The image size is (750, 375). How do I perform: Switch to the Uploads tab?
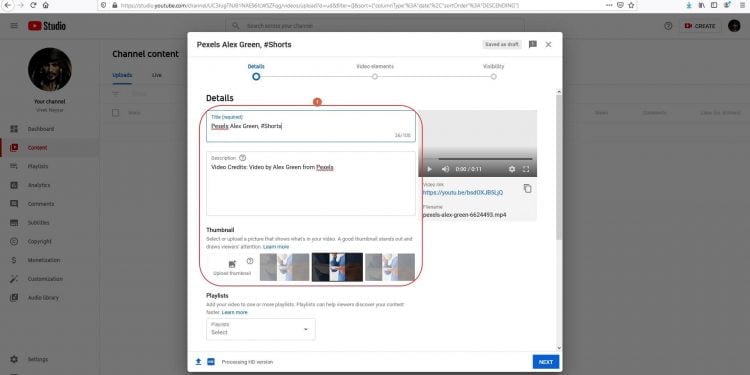click(122, 75)
